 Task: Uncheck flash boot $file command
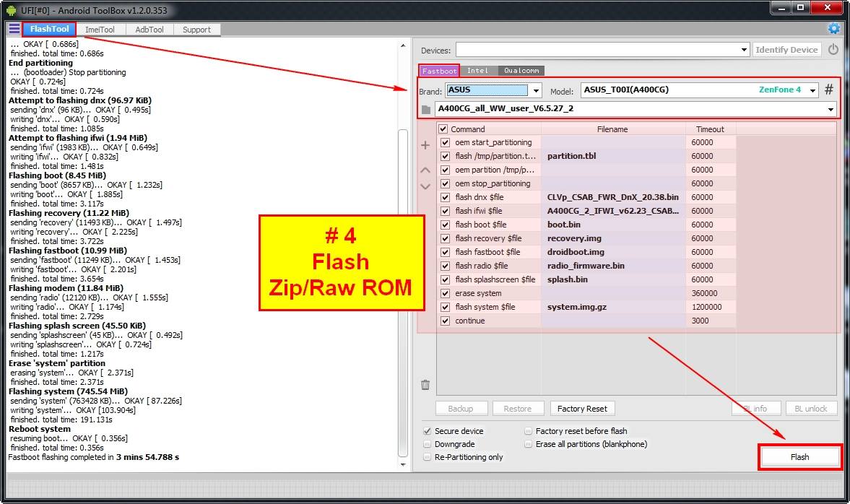pos(445,225)
